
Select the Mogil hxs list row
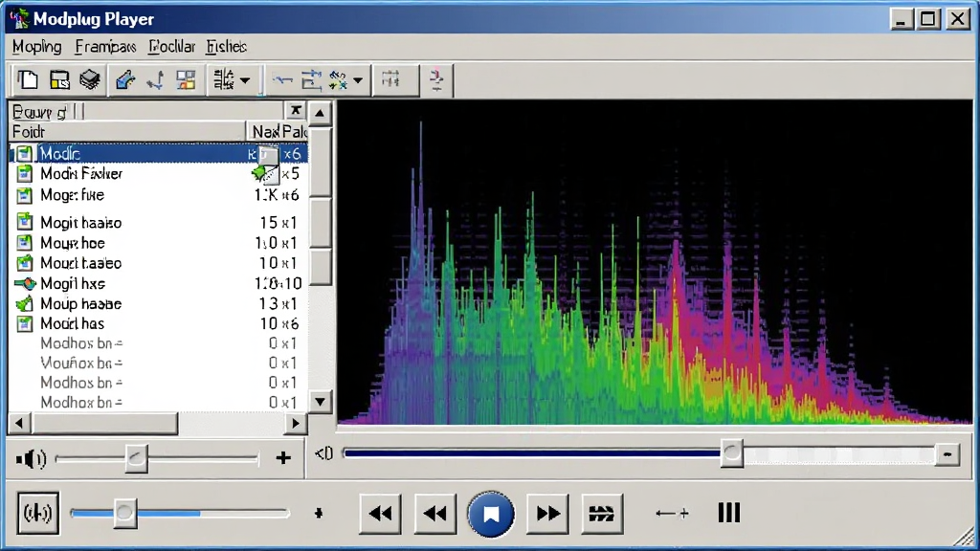(159, 283)
